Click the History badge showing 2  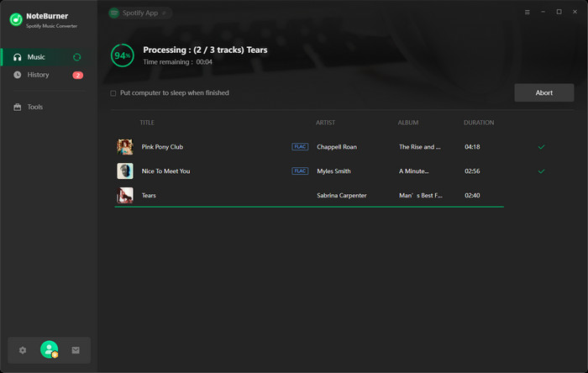click(x=77, y=76)
